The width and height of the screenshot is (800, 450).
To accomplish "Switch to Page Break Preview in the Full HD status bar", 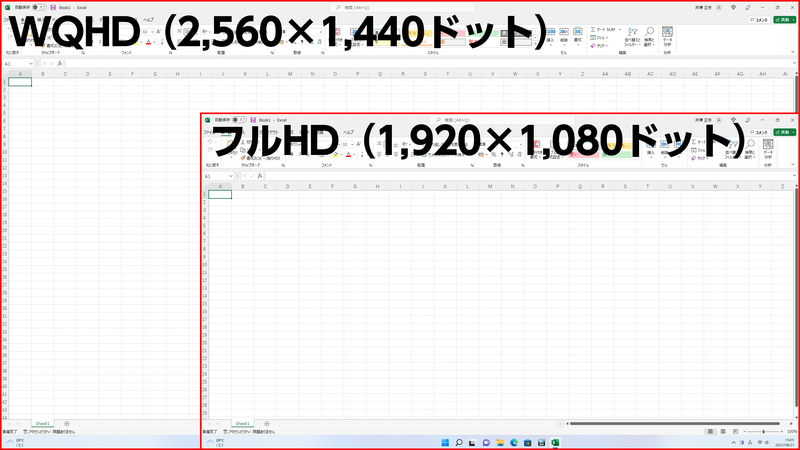I will click(x=735, y=432).
